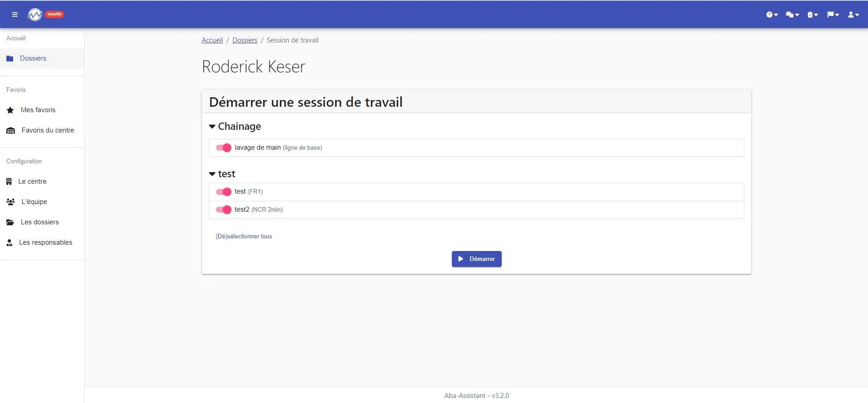Open the flag menu in header
Viewport: 868px width, 403px height.
tap(833, 14)
